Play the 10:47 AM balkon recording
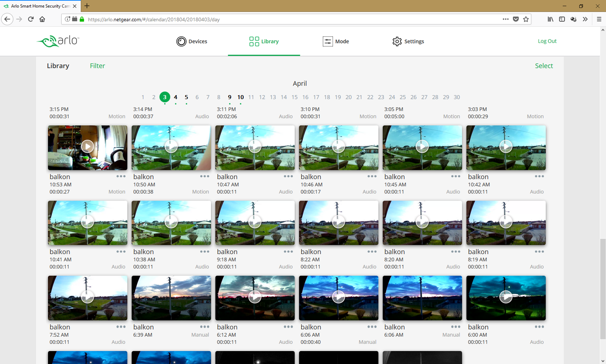The height and width of the screenshot is (364, 606). [x=255, y=146]
